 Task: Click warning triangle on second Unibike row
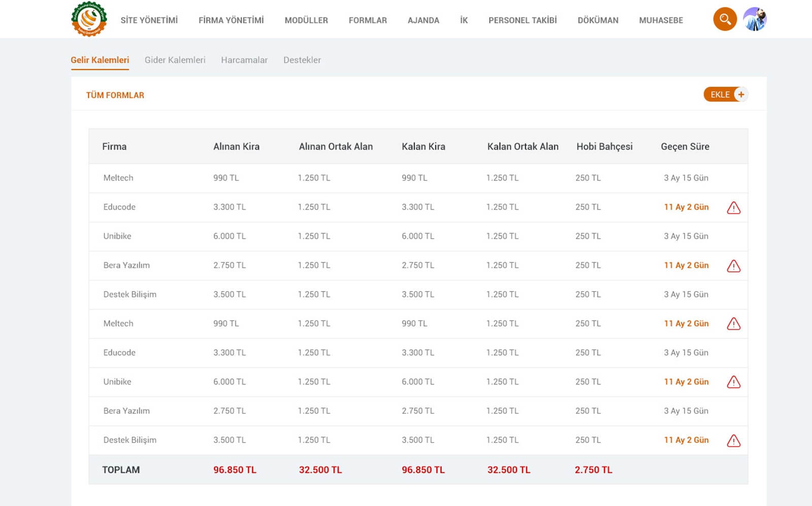[733, 382]
